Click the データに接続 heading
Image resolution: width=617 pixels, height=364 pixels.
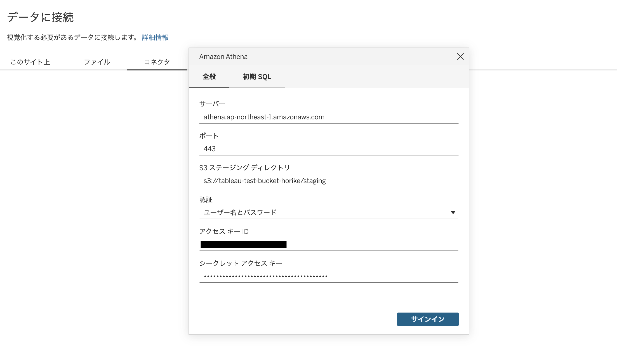[40, 17]
